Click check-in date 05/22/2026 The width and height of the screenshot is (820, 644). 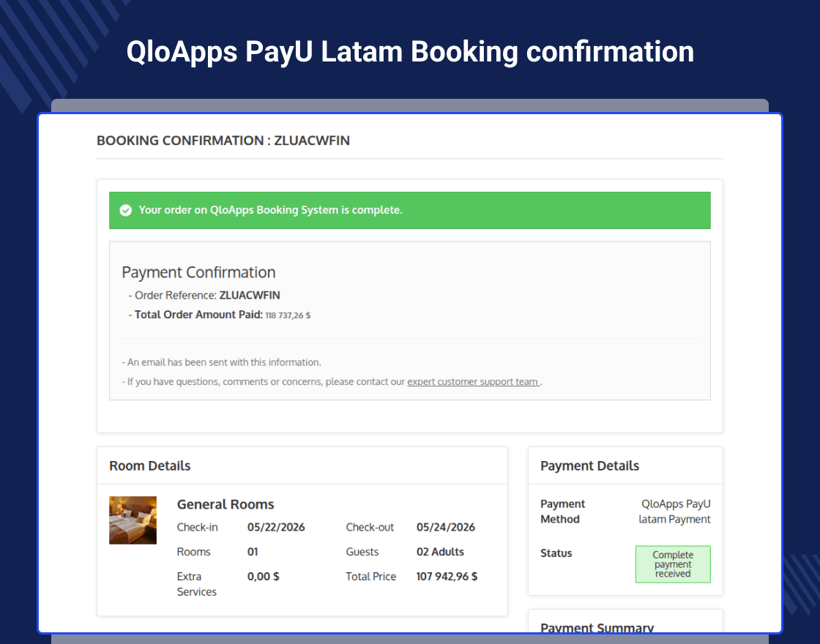coord(276,527)
